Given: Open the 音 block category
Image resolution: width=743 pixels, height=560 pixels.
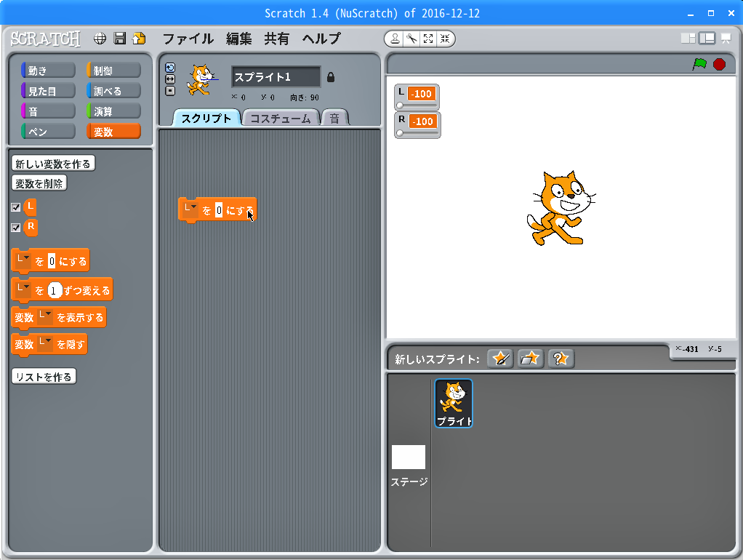Looking at the screenshot, I should pos(48,111).
